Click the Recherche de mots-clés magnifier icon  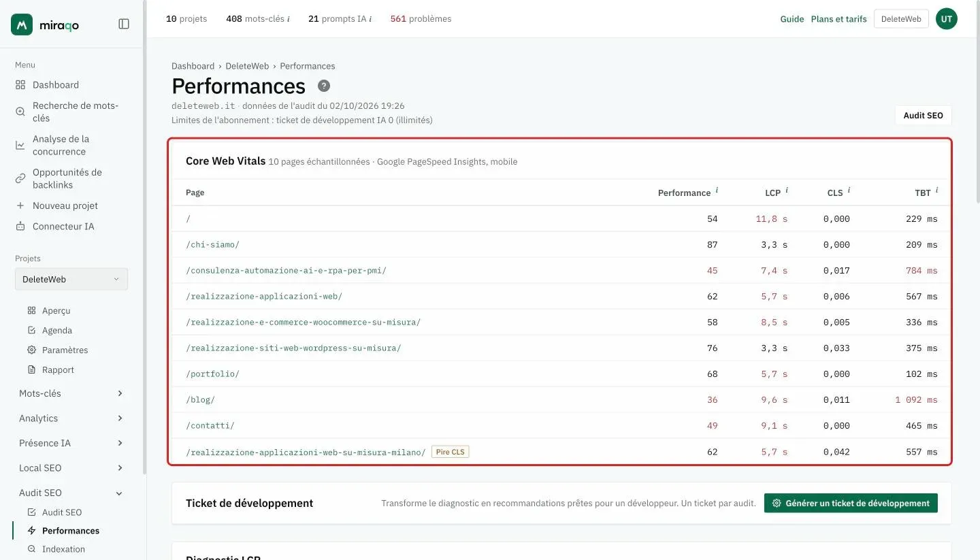20,112
